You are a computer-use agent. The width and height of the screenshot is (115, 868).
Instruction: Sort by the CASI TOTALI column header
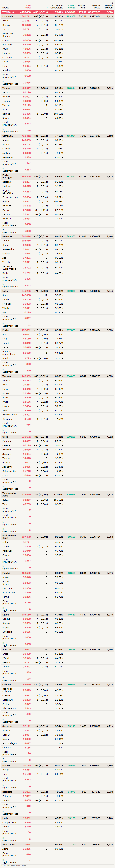(x=27, y=6)
